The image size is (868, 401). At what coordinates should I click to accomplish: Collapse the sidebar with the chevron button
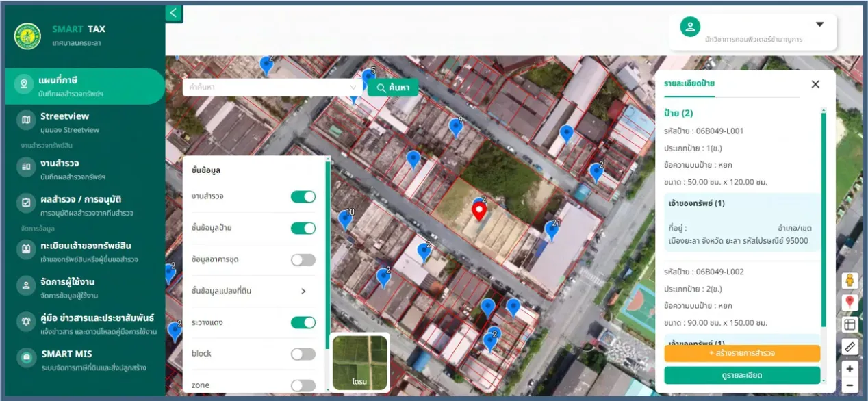coord(174,13)
